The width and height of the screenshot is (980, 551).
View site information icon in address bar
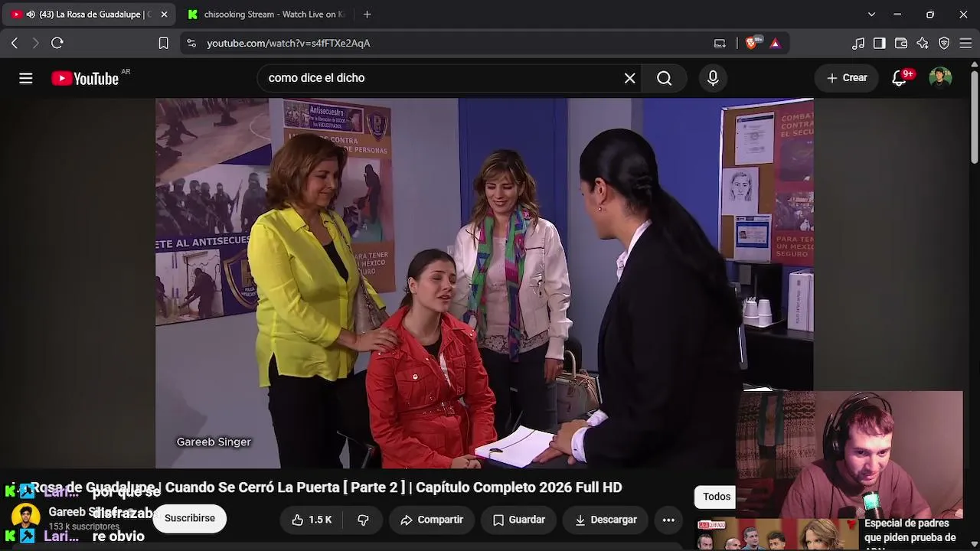(x=191, y=43)
